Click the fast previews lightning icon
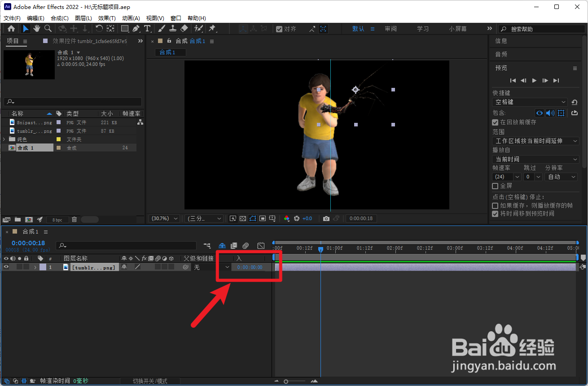This screenshot has height=386, width=588. pos(233,219)
